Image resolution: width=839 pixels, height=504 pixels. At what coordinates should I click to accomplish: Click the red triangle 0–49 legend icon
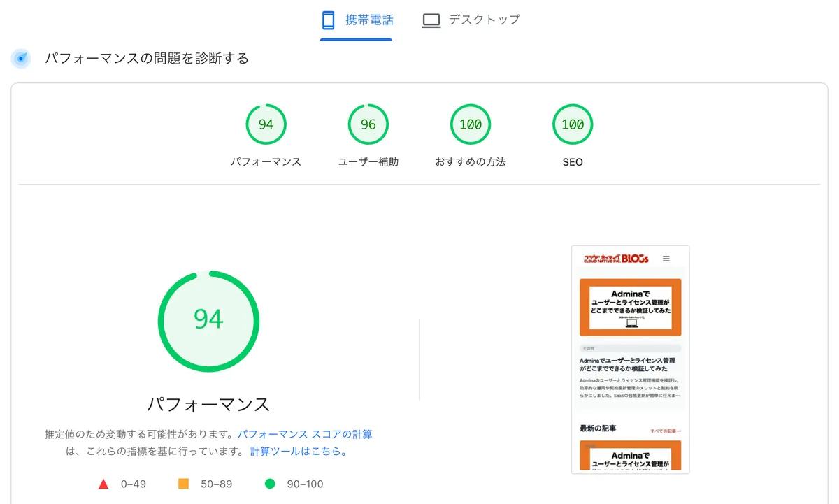pos(103,484)
